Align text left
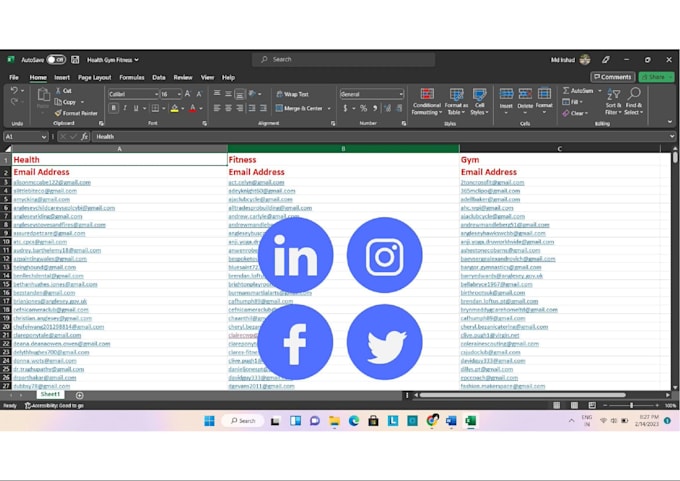This screenshot has height=481, width=680. tap(217, 108)
